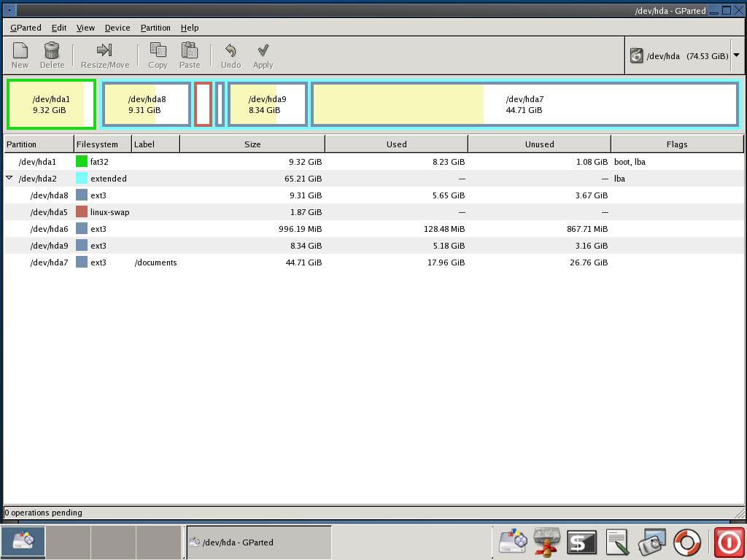This screenshot has height=560, width=747.
Task: Collapse the /dev/hda2 extended partition tree
Action: 9,178
